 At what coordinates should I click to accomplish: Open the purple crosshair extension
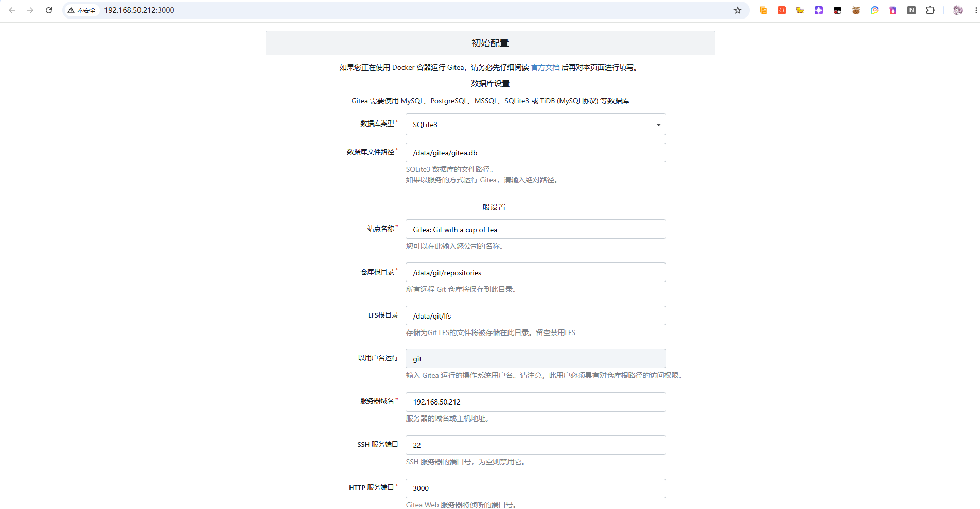tap(819, 10)
